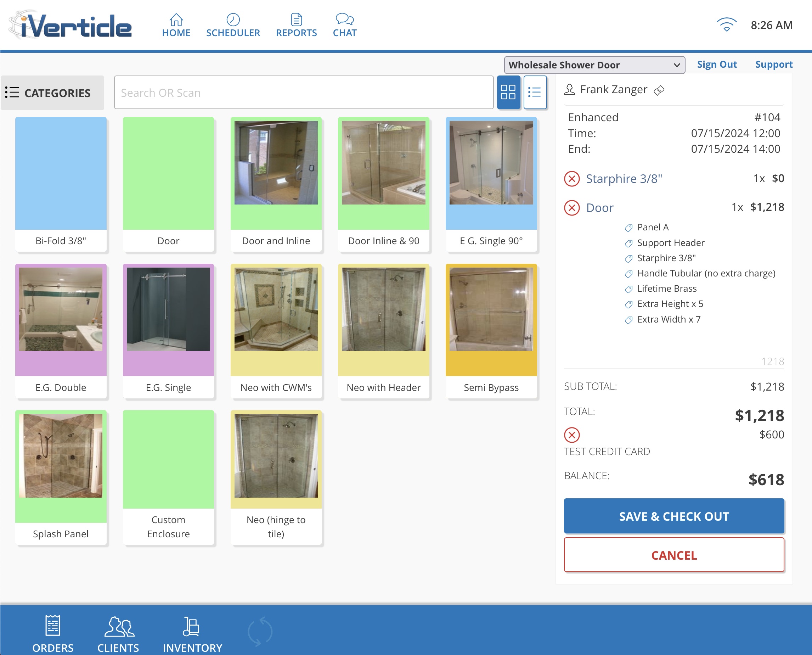Check the Wi-Fi status icon
812x655 pixels.
[726, 25]
